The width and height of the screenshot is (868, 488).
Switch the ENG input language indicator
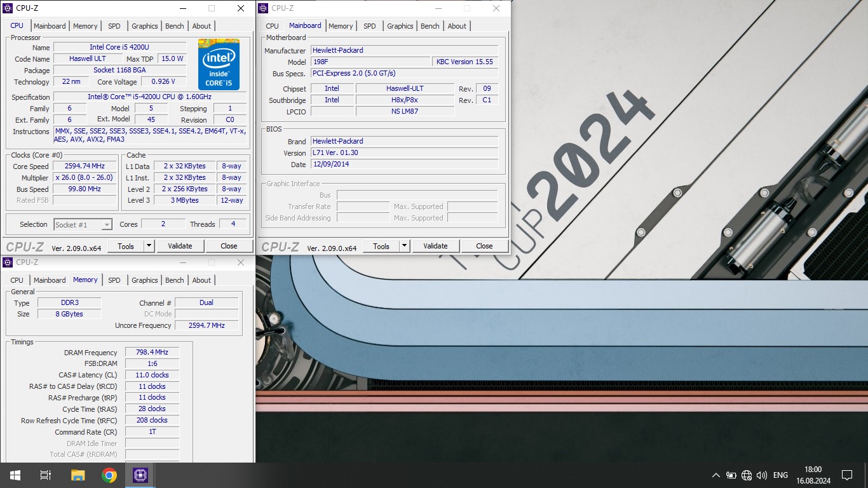point(780,475)
